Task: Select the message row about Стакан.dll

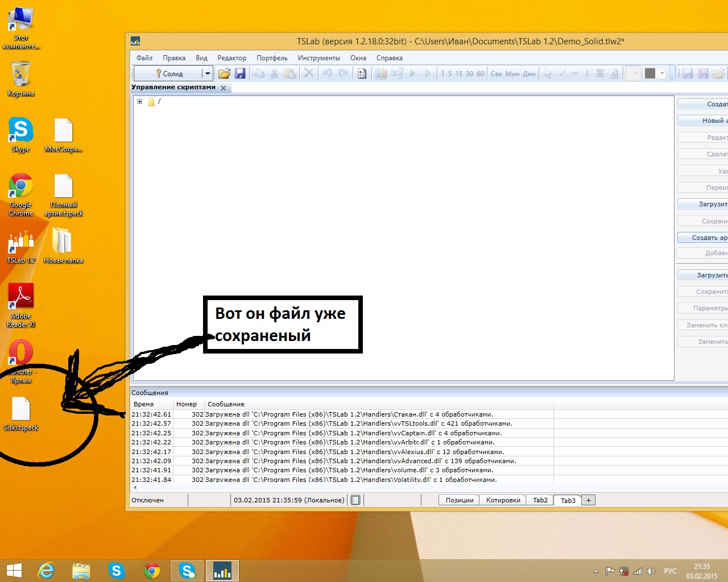Action: [342, 414]
